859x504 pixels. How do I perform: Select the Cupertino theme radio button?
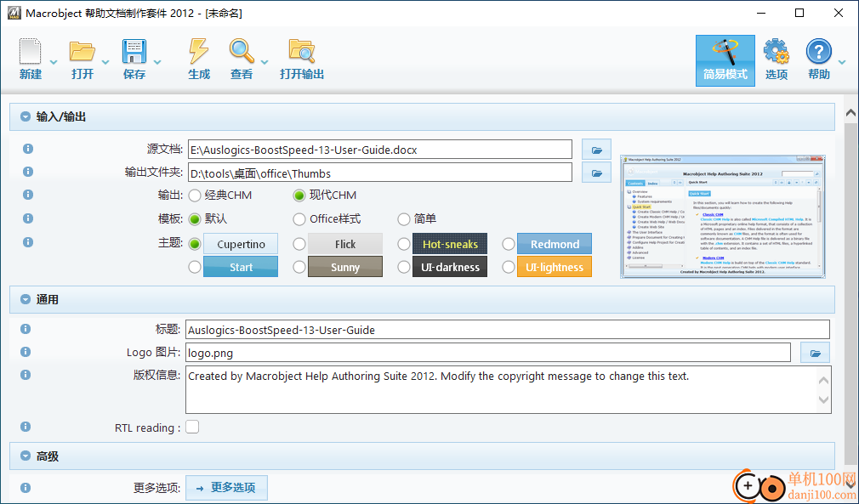pyautogui.click(x=195, y=244)
